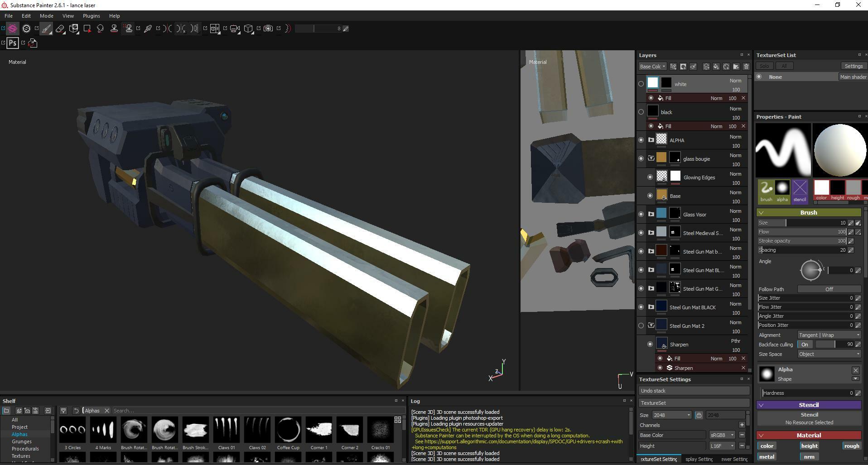Pick the Clone stamp tool
The height and width of the screenshot is (465, 868).
pos(114,29)
